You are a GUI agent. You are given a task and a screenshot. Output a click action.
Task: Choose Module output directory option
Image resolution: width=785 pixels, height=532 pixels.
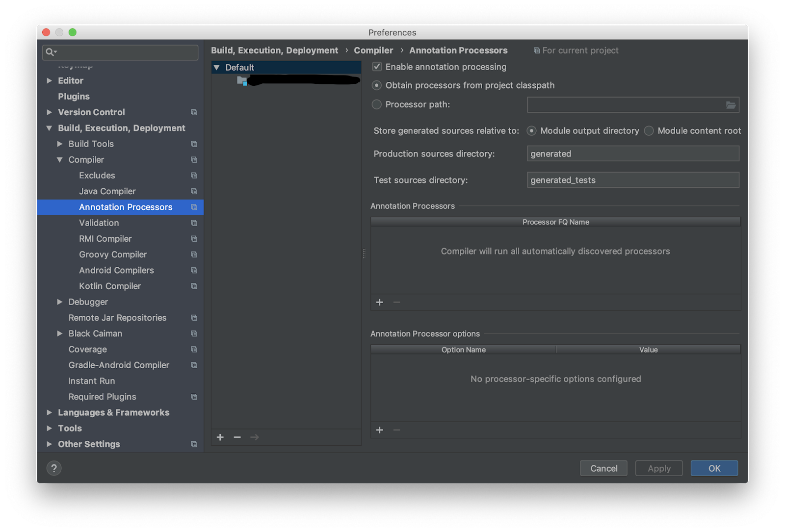531,131
